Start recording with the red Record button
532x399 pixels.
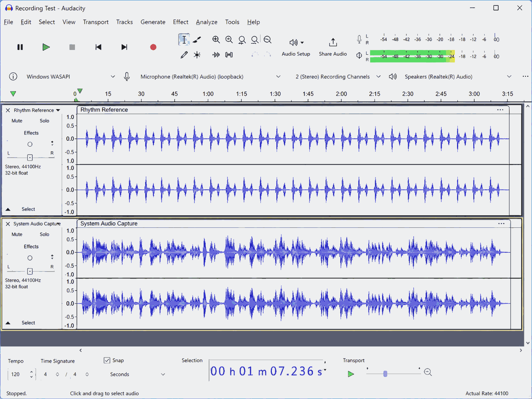pos(153,47)
